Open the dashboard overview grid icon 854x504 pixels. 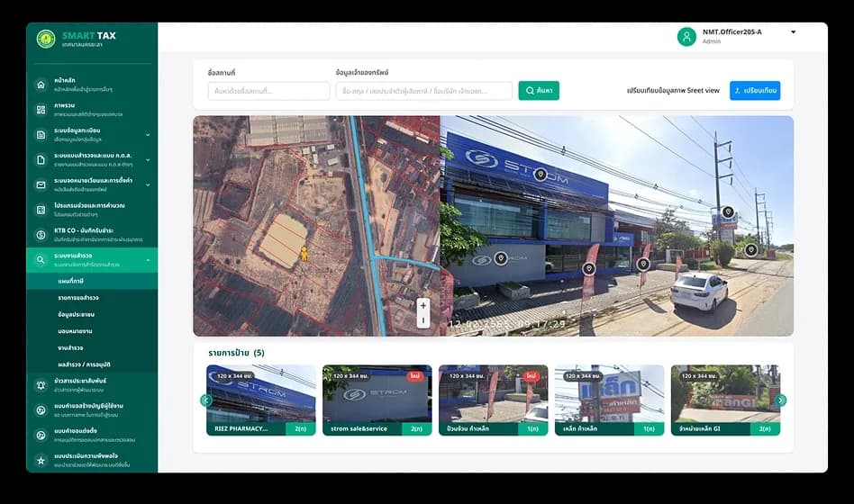click(x=41, y=110)
